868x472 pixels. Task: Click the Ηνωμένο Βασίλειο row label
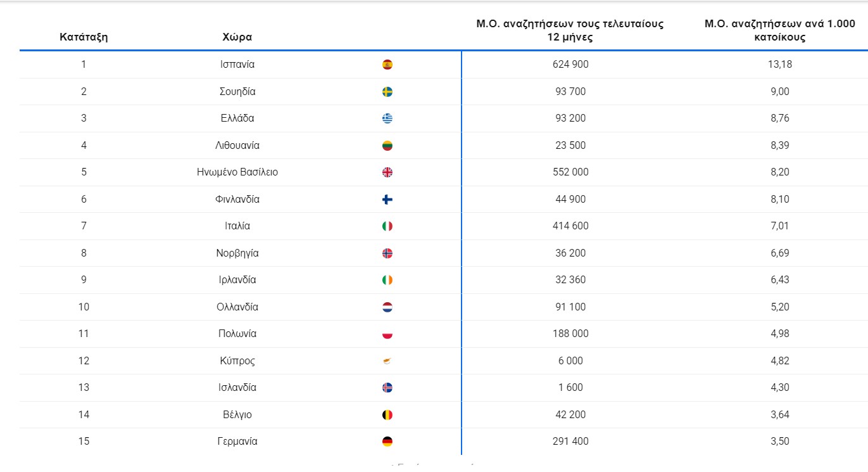(x=237, y=172)
